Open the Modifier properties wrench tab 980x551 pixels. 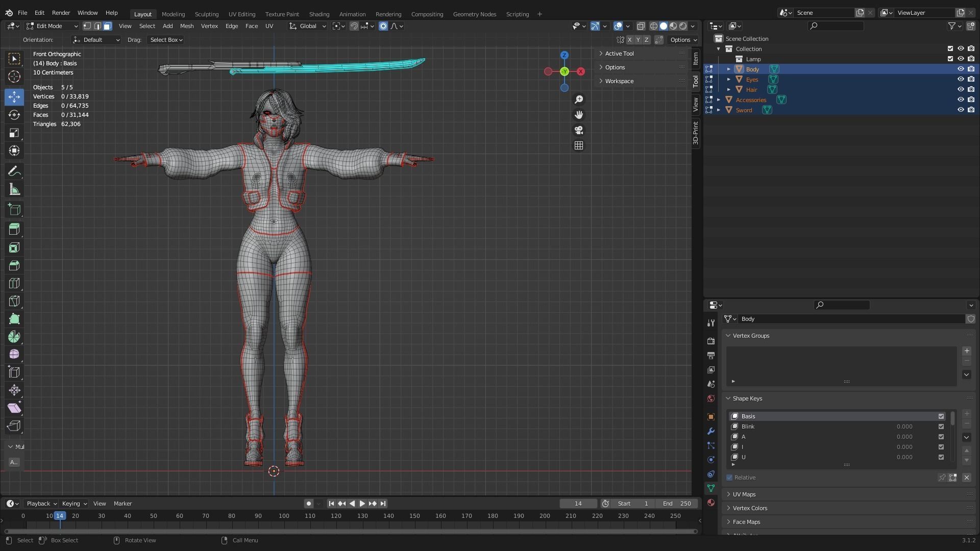click(x=710, y=431)
